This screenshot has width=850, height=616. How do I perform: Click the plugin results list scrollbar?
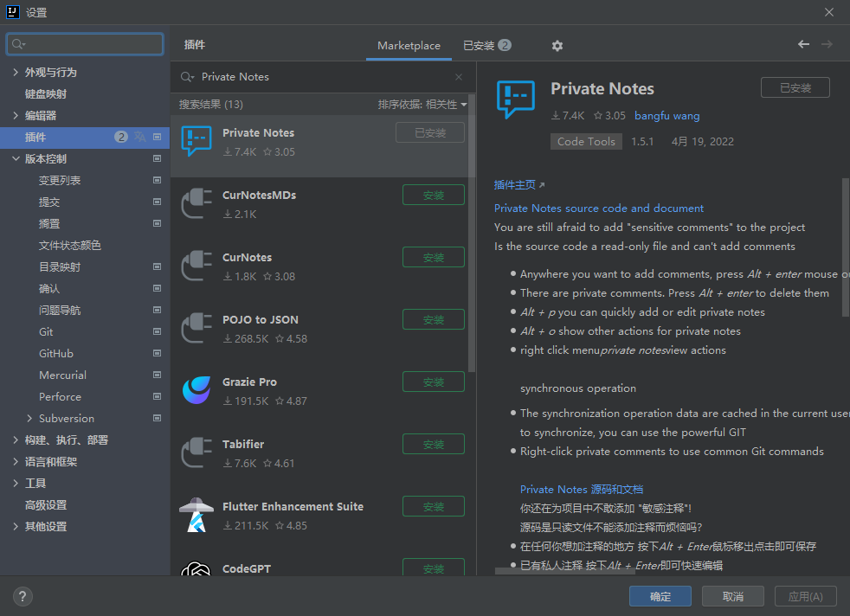472,233
